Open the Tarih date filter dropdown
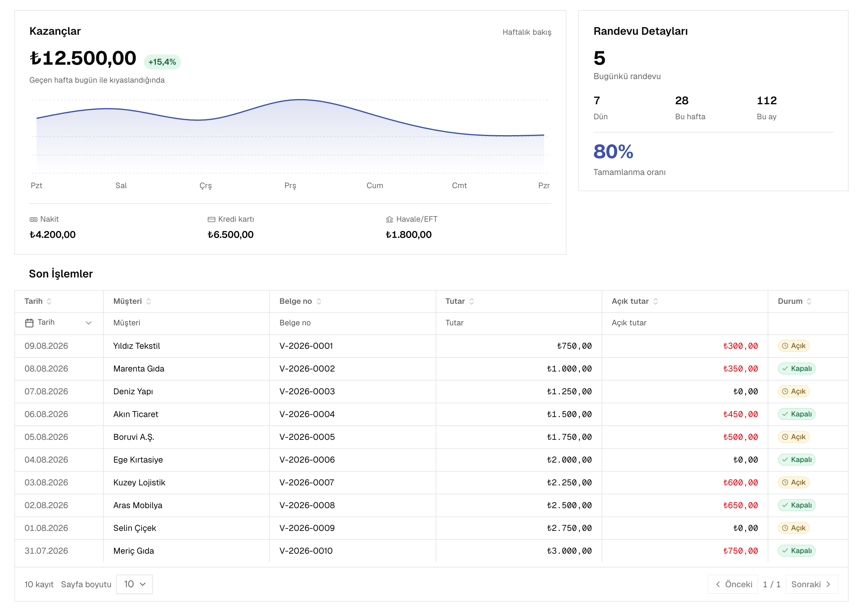 (x=59, y=323)
